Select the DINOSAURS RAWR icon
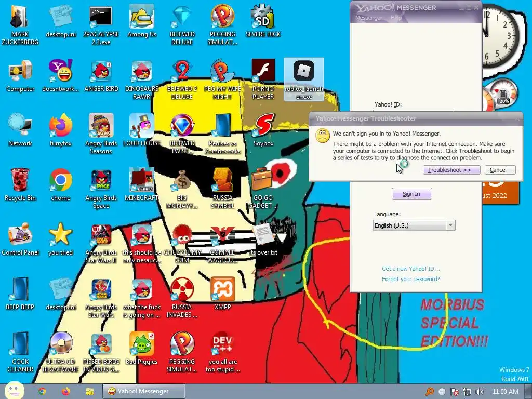 pos(142,80)
